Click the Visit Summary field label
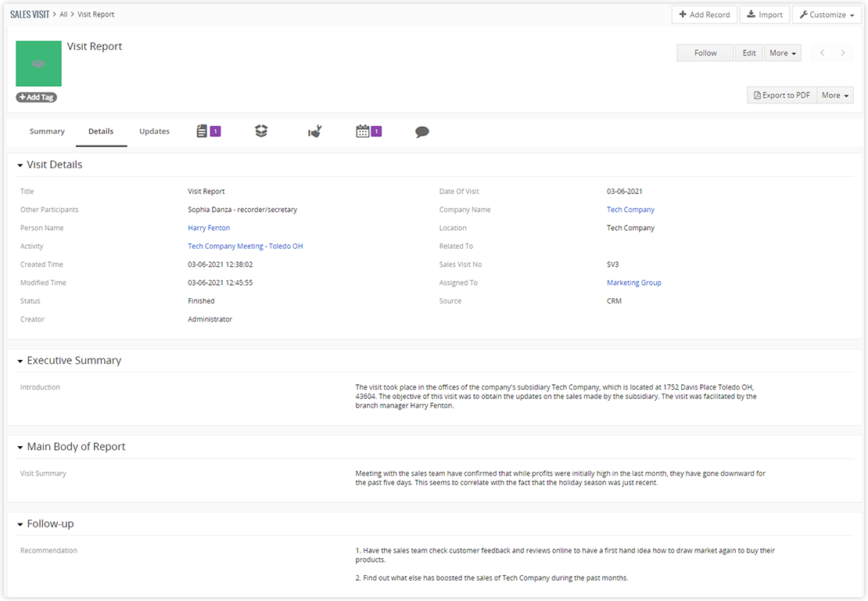 (x=43, y=473)
